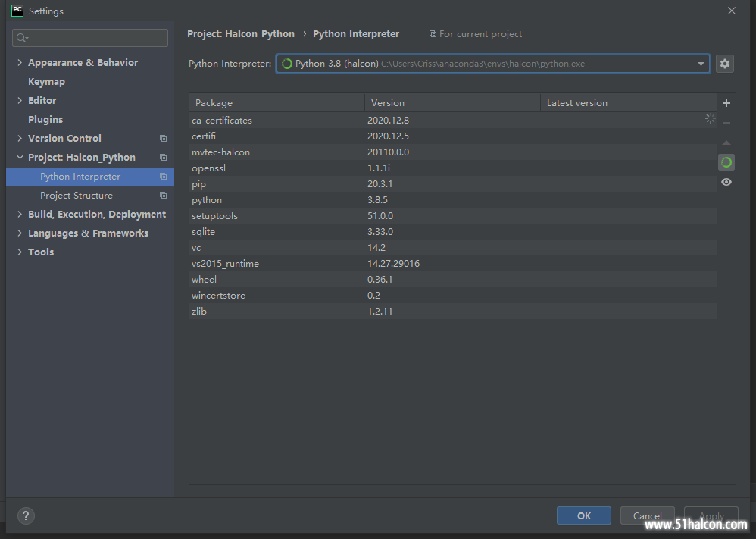Select the wincertstore package row
Screen dimensions: 756x539
coord(452,296)
